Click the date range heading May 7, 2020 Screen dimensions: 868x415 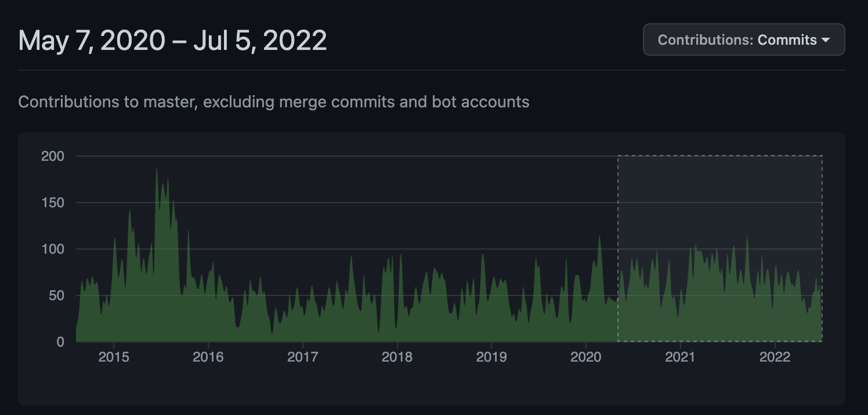point(92,41)
